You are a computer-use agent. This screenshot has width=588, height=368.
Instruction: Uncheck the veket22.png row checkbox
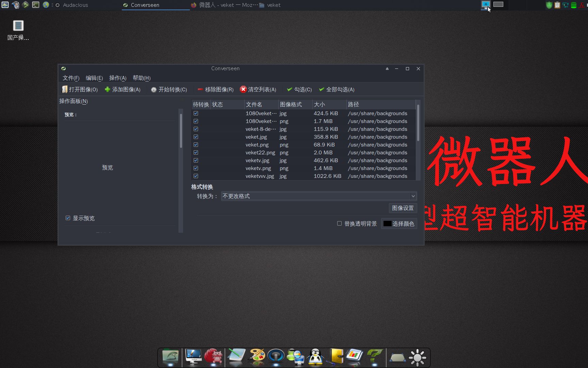pyautogui.click(x=196, y=152)
